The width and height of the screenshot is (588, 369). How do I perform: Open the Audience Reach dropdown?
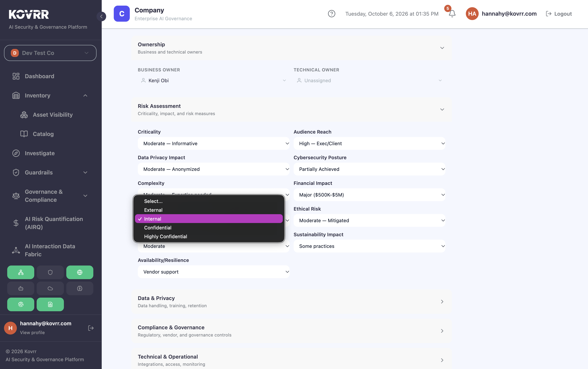370,144
